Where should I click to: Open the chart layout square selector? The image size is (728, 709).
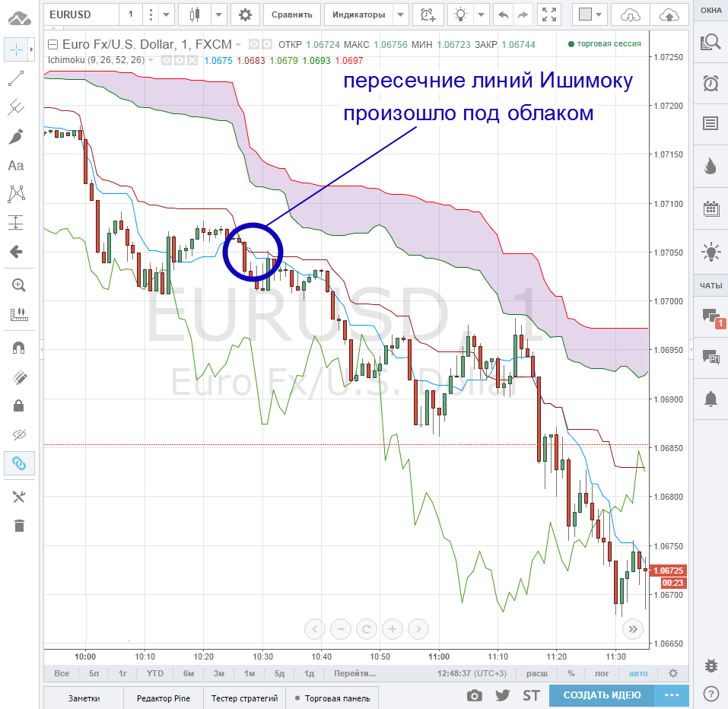tap(590, 15)
